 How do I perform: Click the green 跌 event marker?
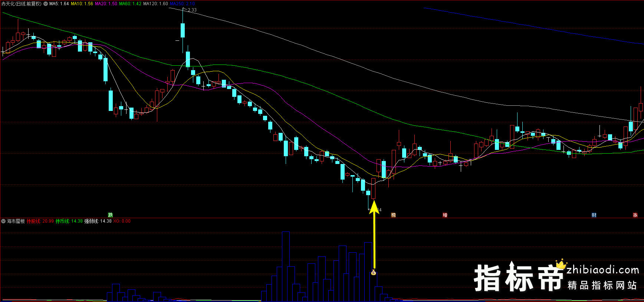(x=110, y=215)
